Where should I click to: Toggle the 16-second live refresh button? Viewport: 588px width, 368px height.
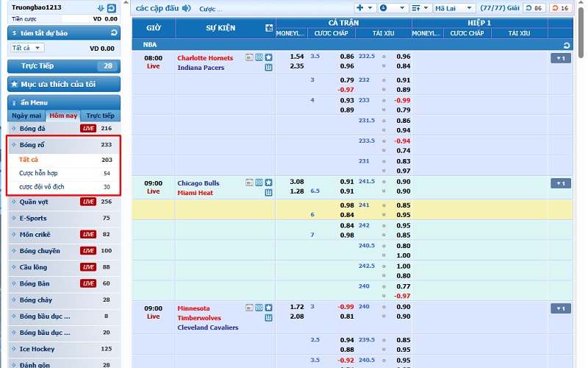click(560, 8)
